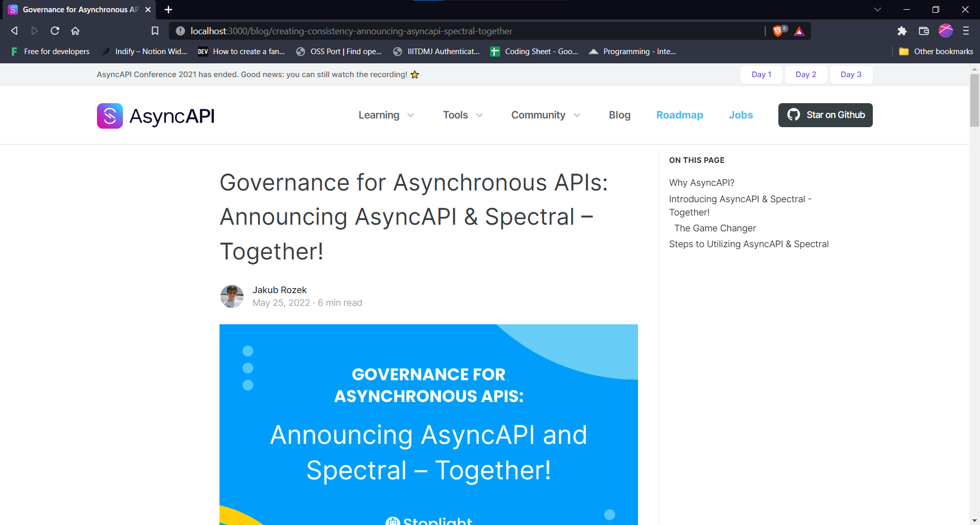
Task: Watch Day 1 recording
Action: tap(761, 75)
